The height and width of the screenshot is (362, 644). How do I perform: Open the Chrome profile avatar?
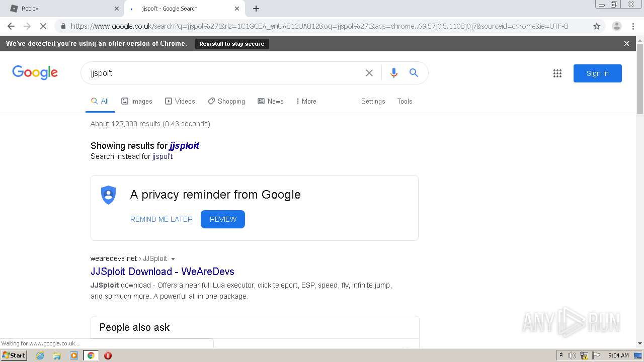point(616,26)
